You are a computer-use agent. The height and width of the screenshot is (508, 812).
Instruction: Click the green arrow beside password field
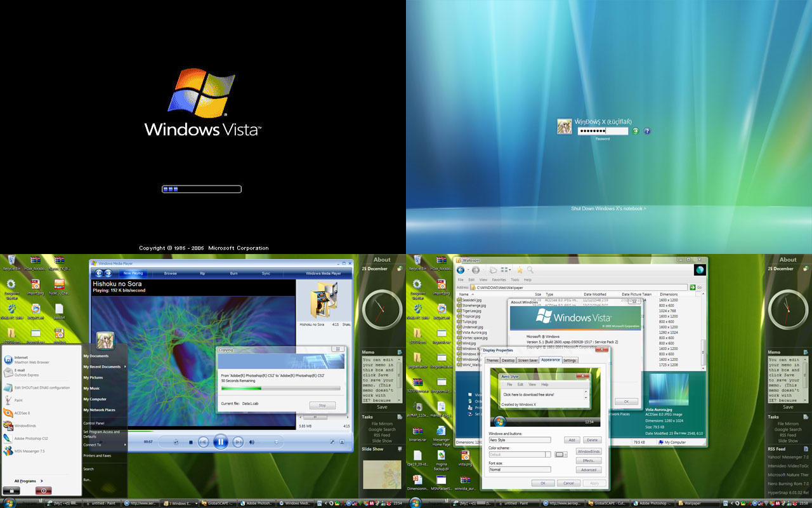(x=636, y=131)
